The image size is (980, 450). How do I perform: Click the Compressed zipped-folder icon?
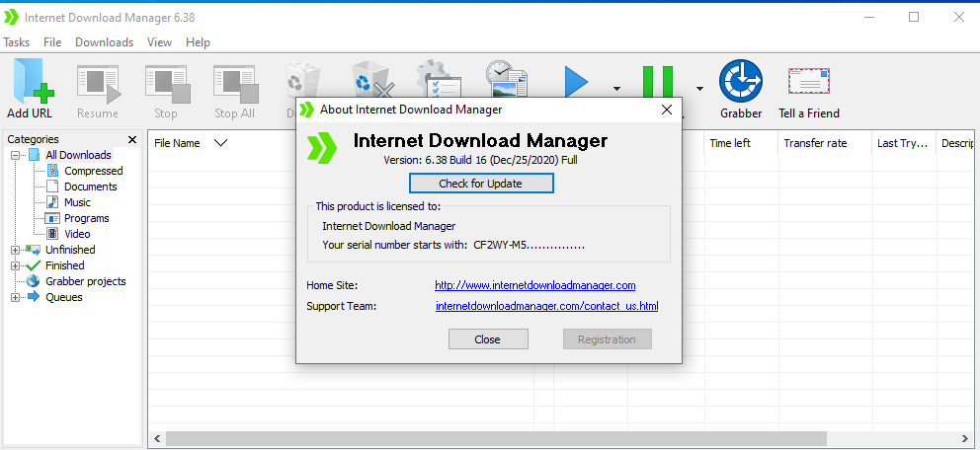pos(53,171)
